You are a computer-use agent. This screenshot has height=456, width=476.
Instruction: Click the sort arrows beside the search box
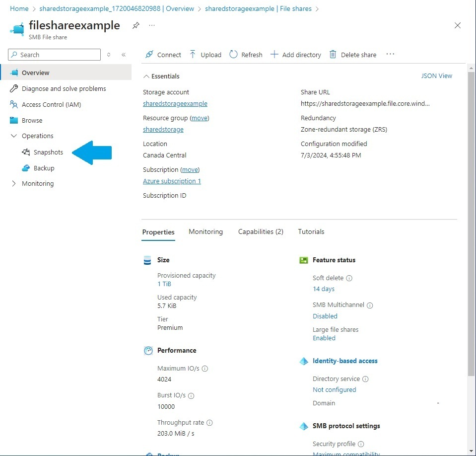109,55
